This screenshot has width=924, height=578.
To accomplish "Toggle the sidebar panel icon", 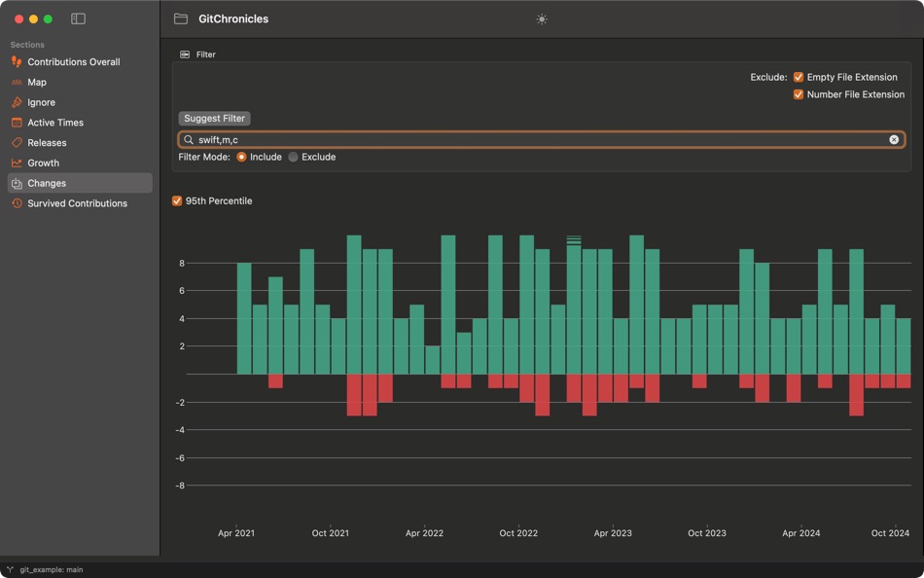I will [x=78, y=18].
